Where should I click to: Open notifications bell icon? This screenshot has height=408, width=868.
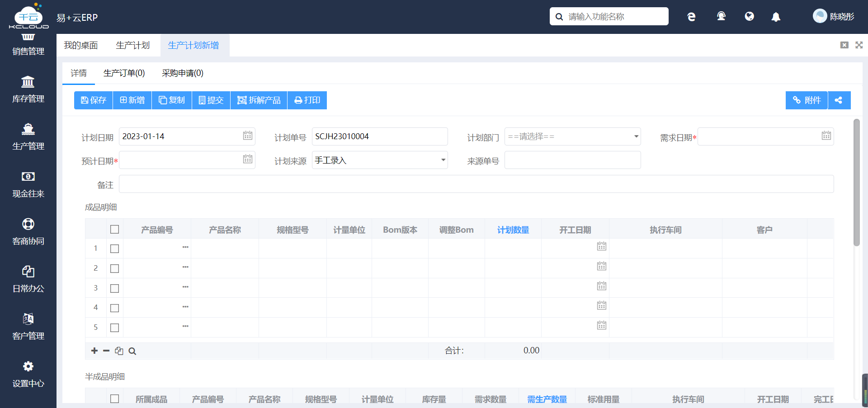[x=776, y=17]
